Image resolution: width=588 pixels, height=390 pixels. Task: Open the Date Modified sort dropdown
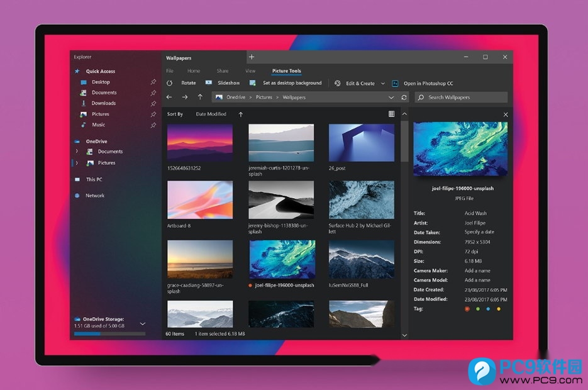[x=211, y=114]
